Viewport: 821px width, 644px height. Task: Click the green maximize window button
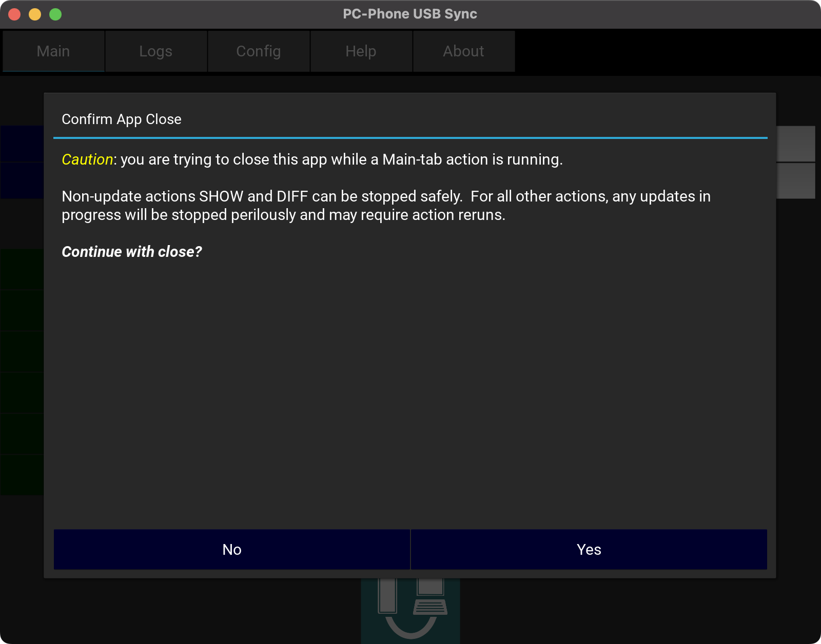point(55,14)
